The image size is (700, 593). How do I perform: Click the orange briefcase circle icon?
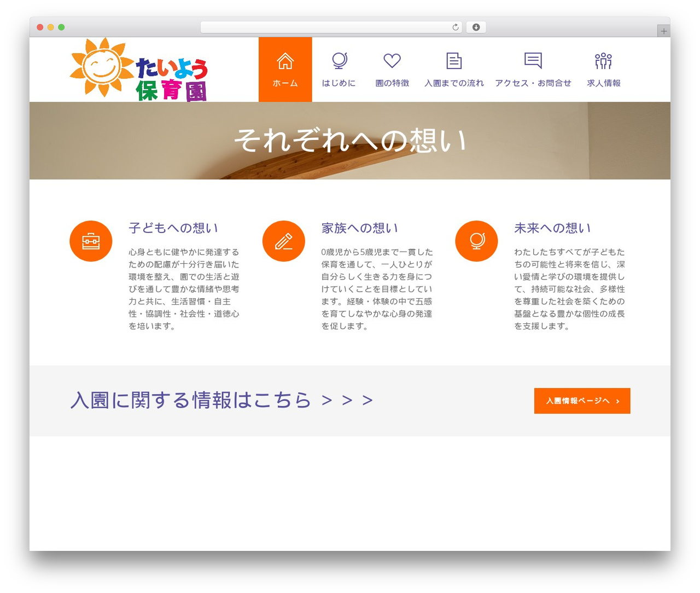click(x=91, y=241)
